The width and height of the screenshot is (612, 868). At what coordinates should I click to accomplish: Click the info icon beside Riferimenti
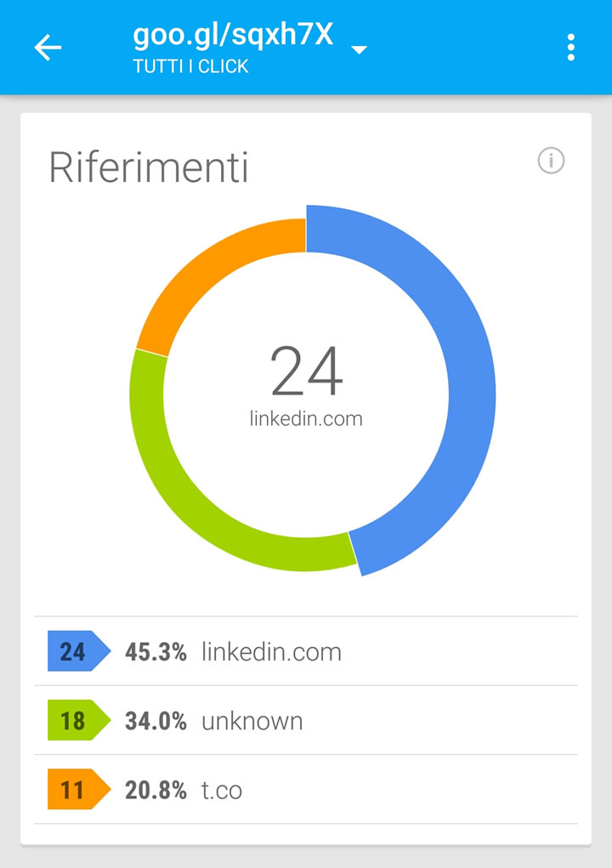click(x=551, y=160)
